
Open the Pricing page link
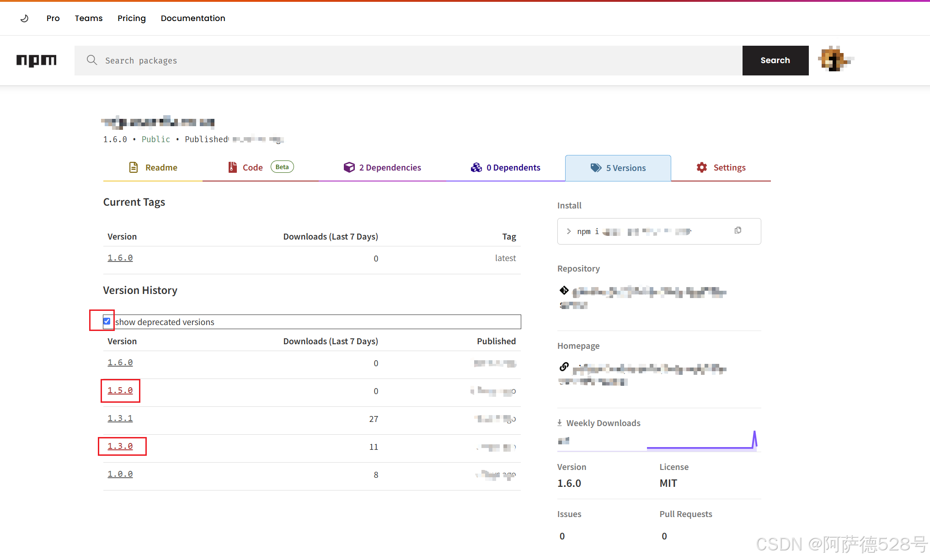(132, 18)
